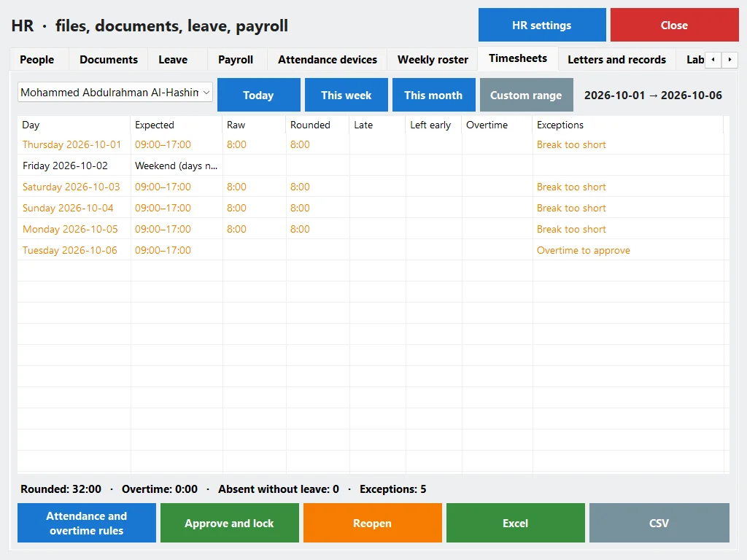Close the HR window

click(675, 26)
